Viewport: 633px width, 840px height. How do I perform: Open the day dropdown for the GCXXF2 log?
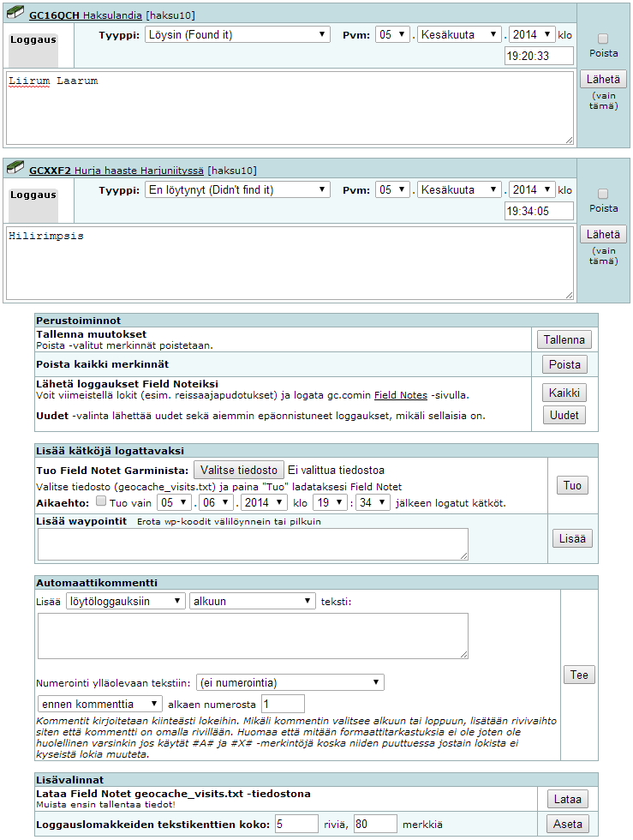click(392, 190)
